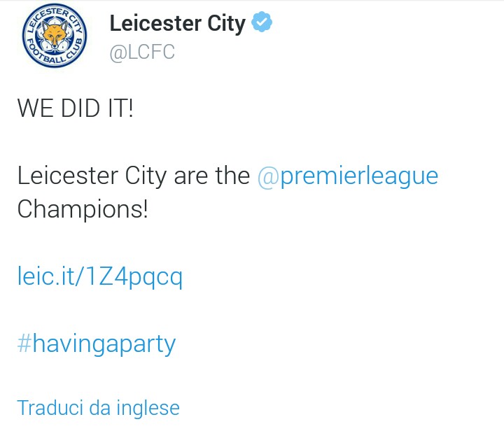Click Traduci da inglese to translate
Viewport: 504px width, 438px height.
point(98,408)
